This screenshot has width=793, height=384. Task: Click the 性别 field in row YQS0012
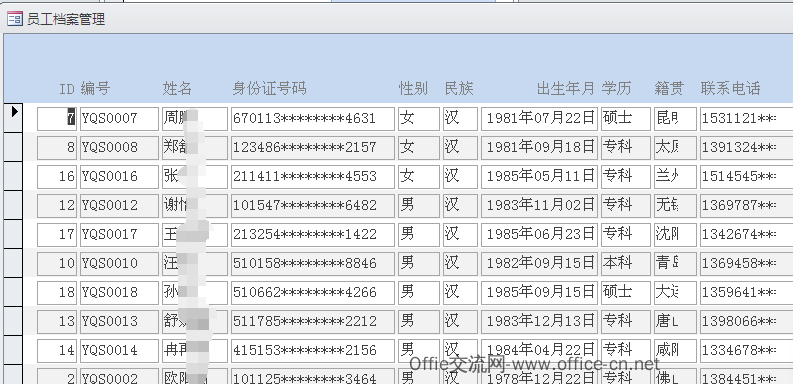coord(419,205)
